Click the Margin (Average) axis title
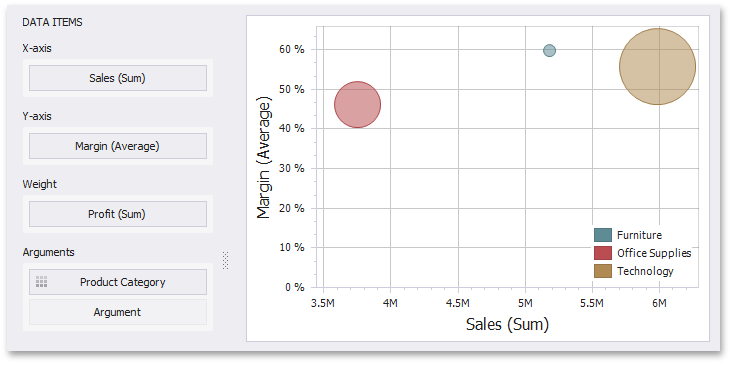733x366 pixels. pos(264,158)
